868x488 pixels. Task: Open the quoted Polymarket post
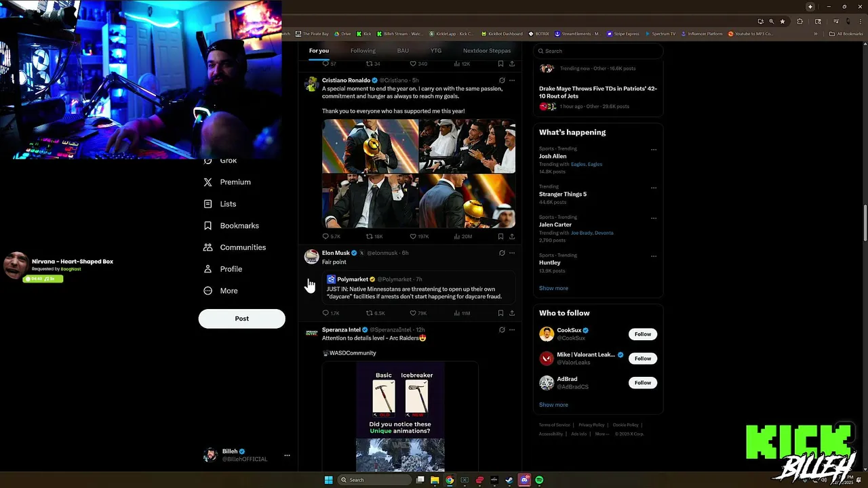(418, 287)
